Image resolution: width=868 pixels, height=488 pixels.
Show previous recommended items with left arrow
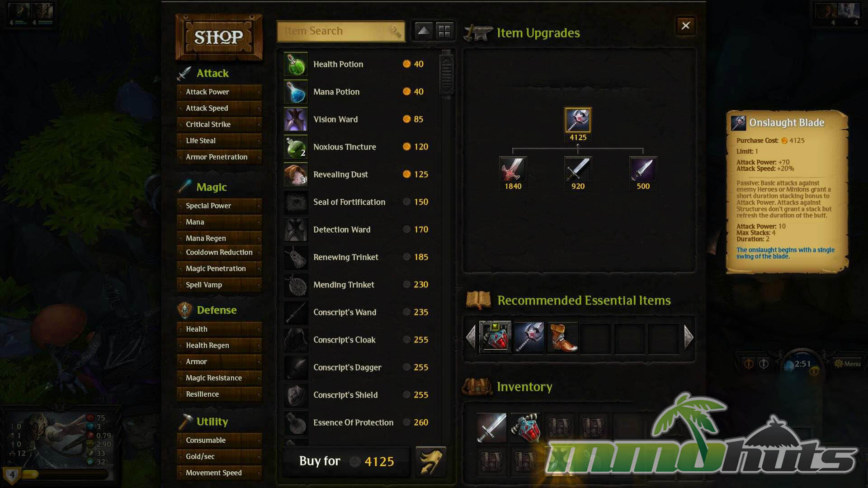coord(471,337)
